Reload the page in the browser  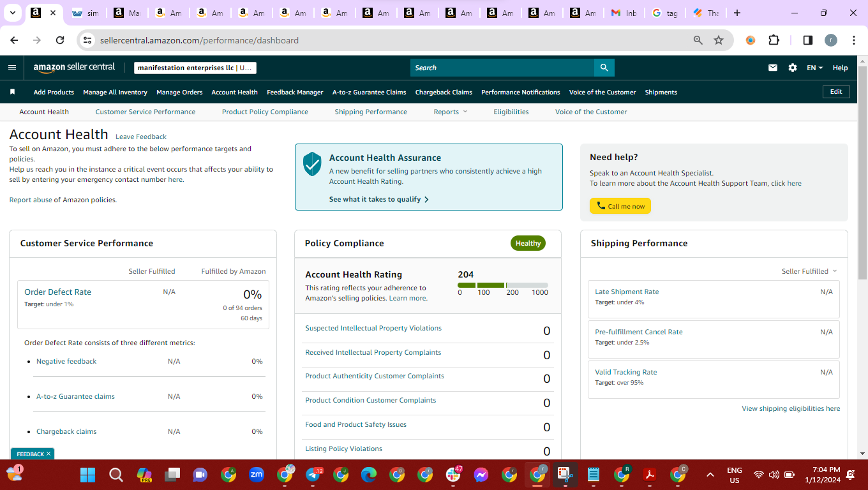coord(60,40)
